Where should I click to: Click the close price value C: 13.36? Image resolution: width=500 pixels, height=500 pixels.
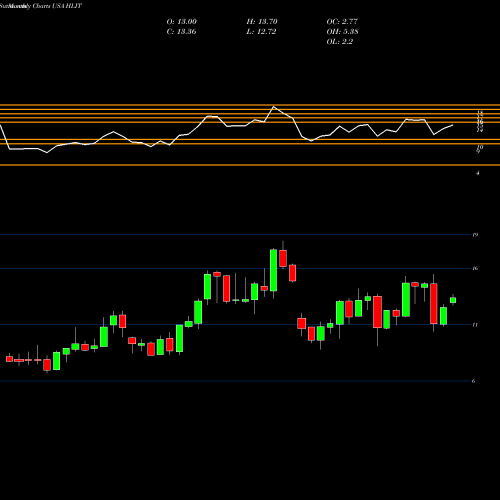(181, 32)
